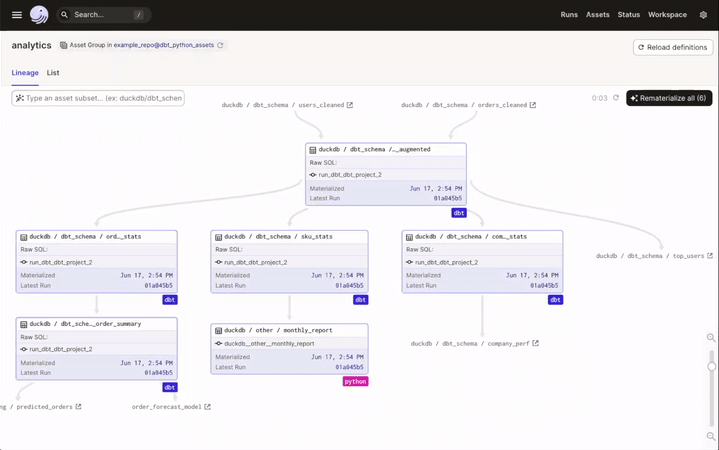Click the Asset Group icon beside analytics
Screen dimensions: 719x450
pyautogui.click(x=63, y=45)
